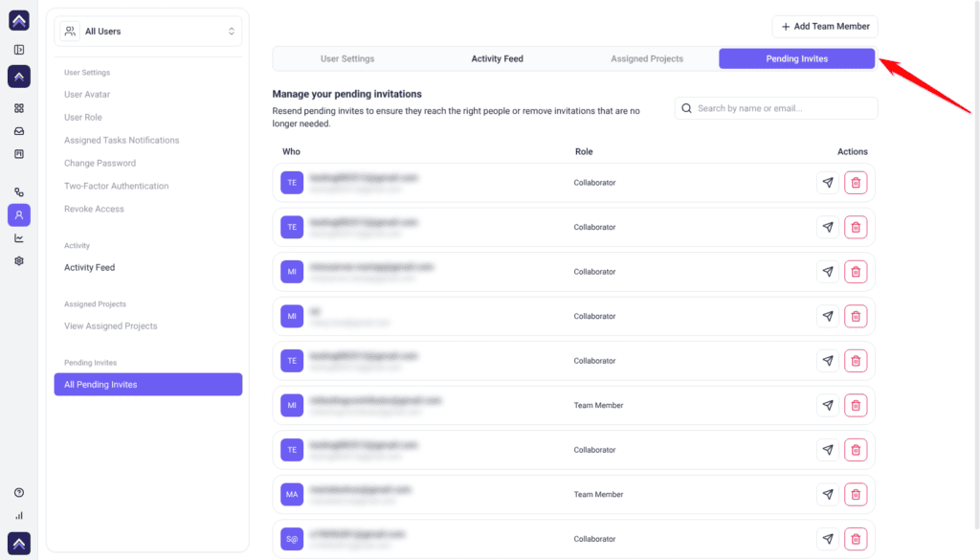This screenshot has width=980, height=560.
Task: Open the dashboard grid icon in sidebar
Action: pos(19,108)
